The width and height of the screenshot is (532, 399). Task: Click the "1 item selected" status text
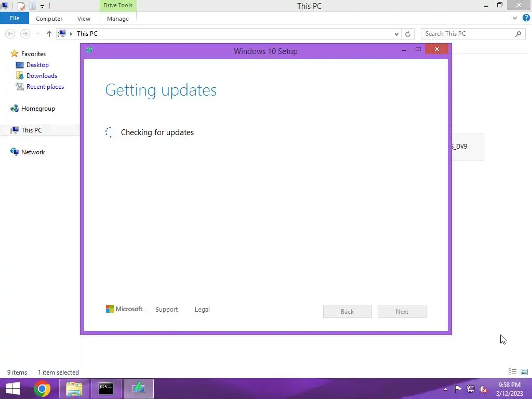pos(58,373)
